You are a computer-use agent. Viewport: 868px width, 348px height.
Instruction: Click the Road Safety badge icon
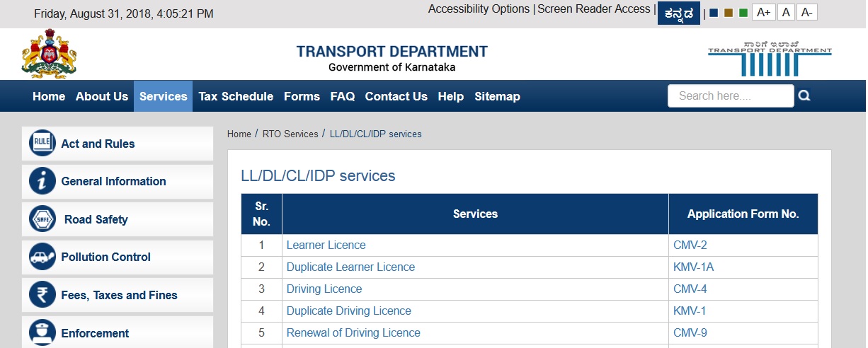(42, 219)
